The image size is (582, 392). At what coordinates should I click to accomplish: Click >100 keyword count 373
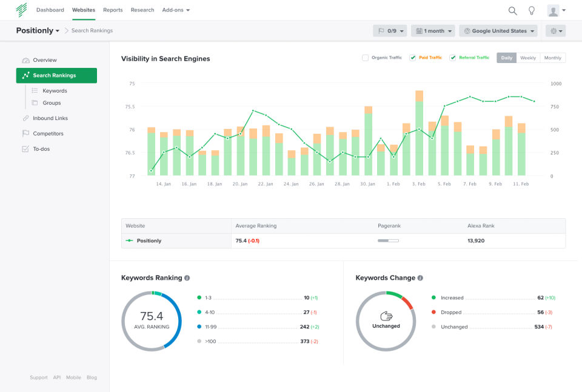[x=305, y=341]
